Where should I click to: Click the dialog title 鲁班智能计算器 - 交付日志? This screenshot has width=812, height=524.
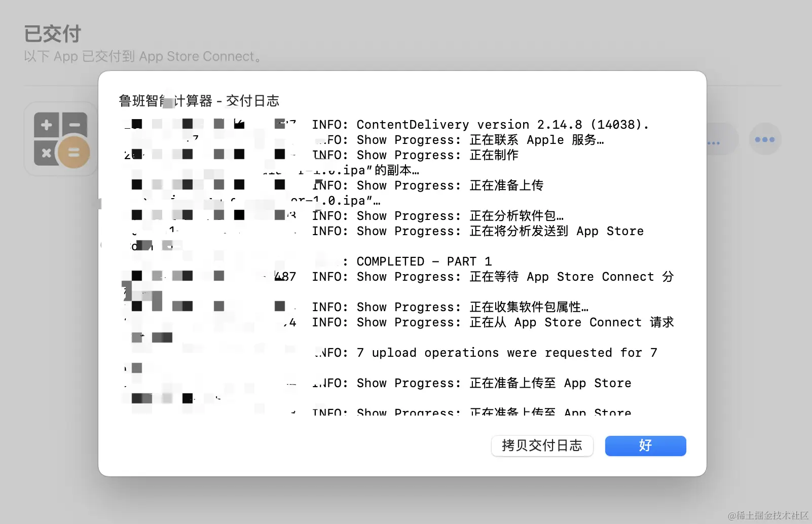coord(199,101)
